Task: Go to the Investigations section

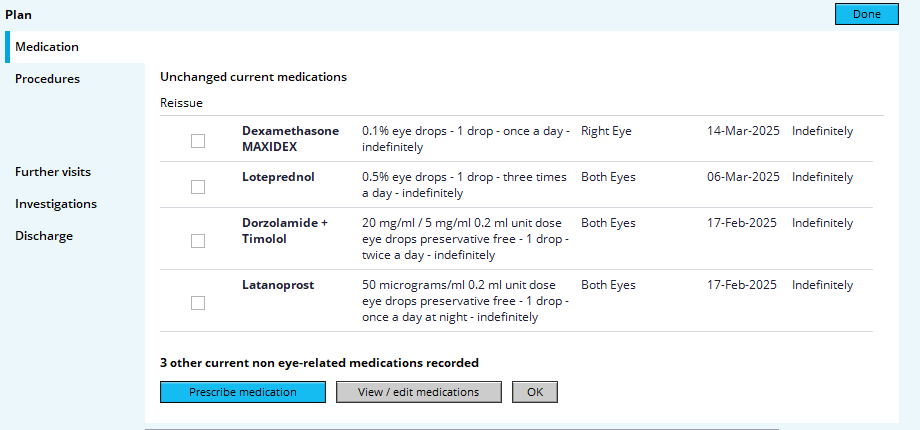Action: (56, 204)
